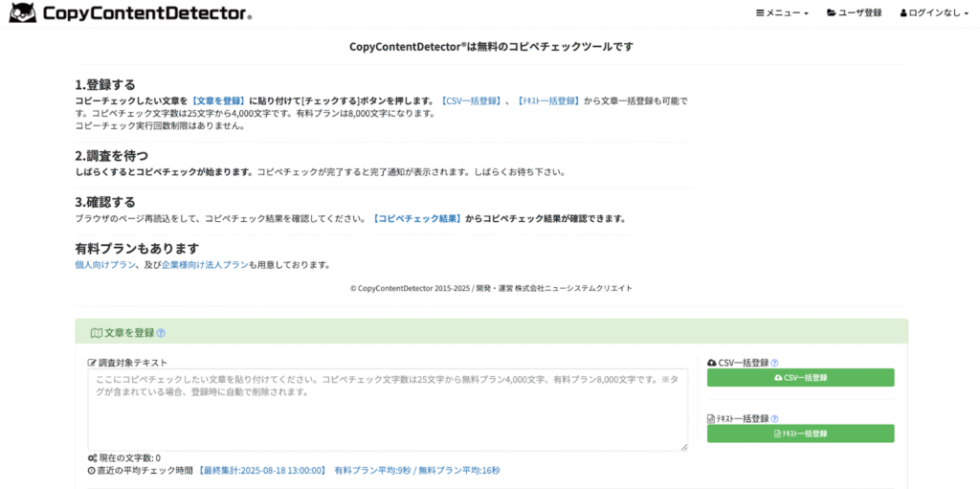980x489 pixels.
Task: Click the cloud icon beside CSV一括登録 label
Action: tap(712, 363)
